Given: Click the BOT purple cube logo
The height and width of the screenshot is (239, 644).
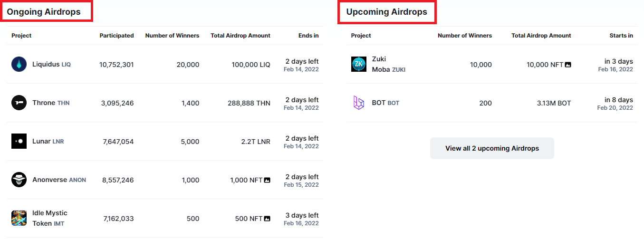Looking at the screenshot, I should (x=359, y=103).
